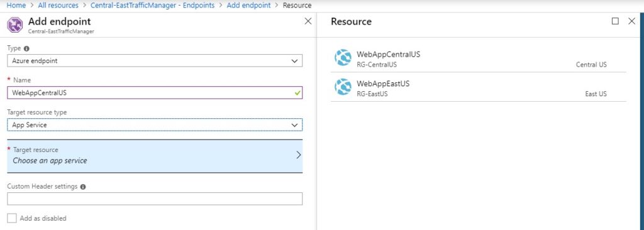The height and width of the screenshot is (230, 644).
Task: Open All resources breadcrumb link
Action: [x=58, y=5]
